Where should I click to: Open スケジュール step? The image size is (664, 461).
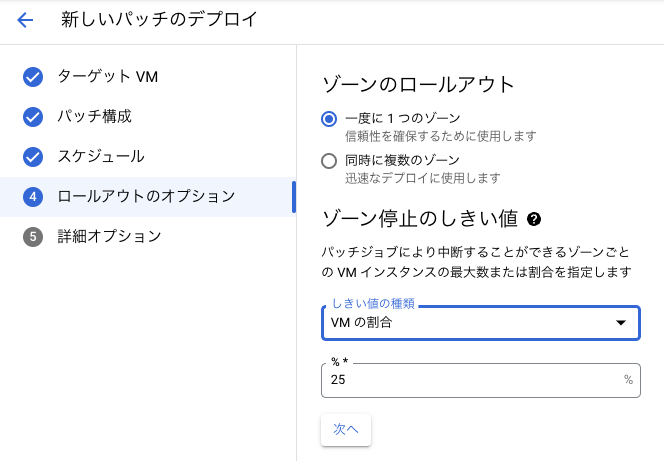tap(101, 157)
